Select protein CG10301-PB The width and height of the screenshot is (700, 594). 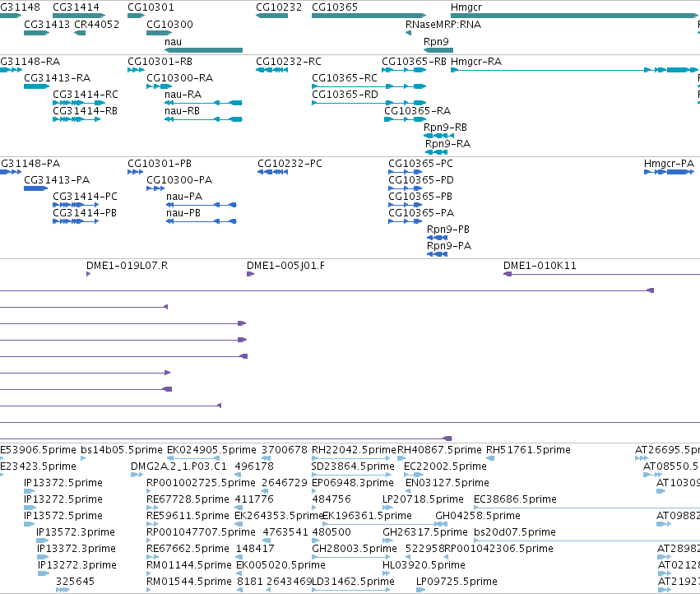(x=136, y=172)
